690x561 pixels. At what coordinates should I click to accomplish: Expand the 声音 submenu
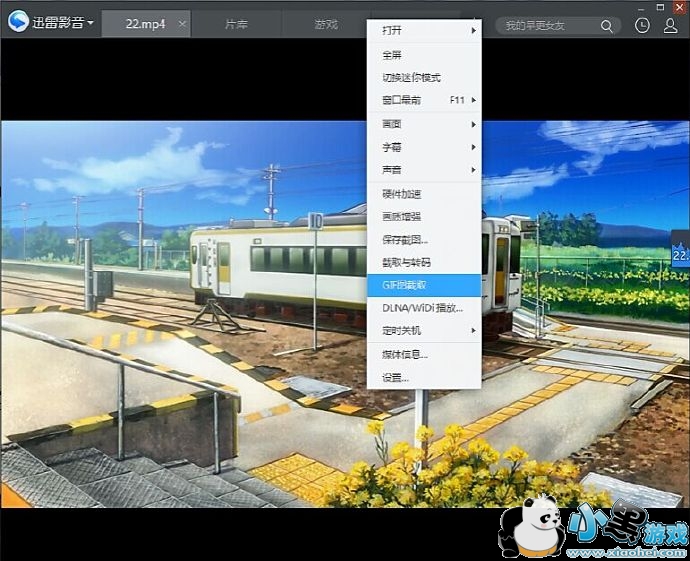pyautogui.click(x=424, y=169)
